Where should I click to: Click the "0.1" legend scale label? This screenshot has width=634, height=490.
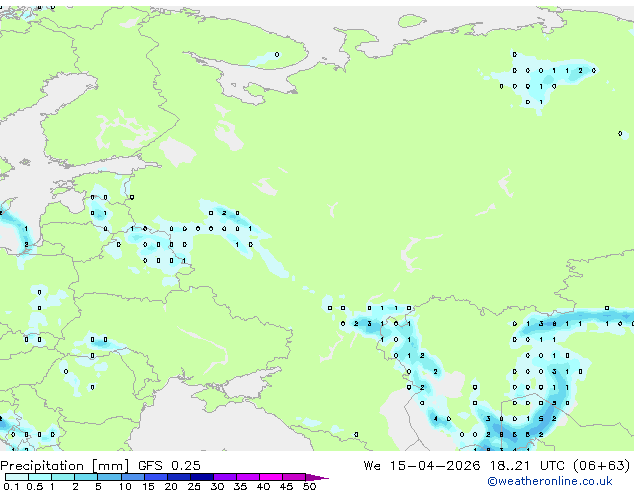click(x=11, y=486)
